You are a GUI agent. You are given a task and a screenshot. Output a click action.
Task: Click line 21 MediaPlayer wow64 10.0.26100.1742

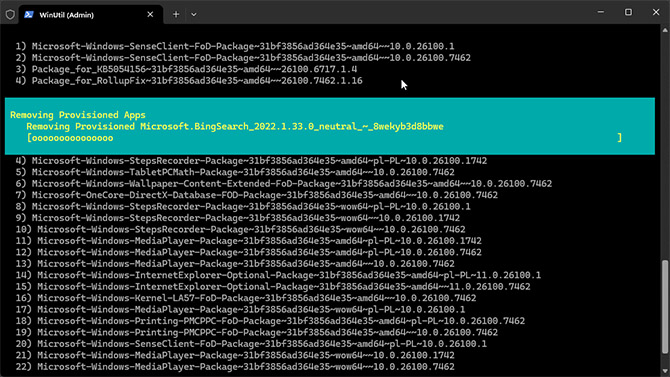pyautogui.click(x=235, y=355)
